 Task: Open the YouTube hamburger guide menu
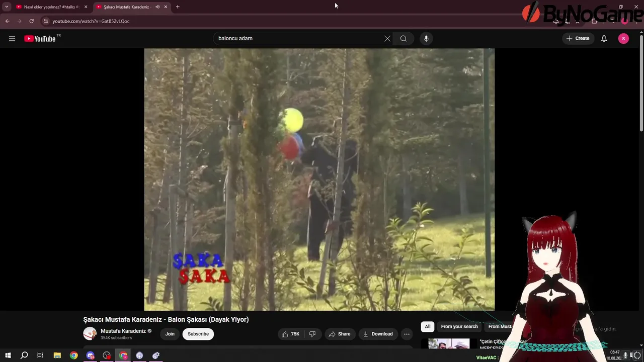12,39
